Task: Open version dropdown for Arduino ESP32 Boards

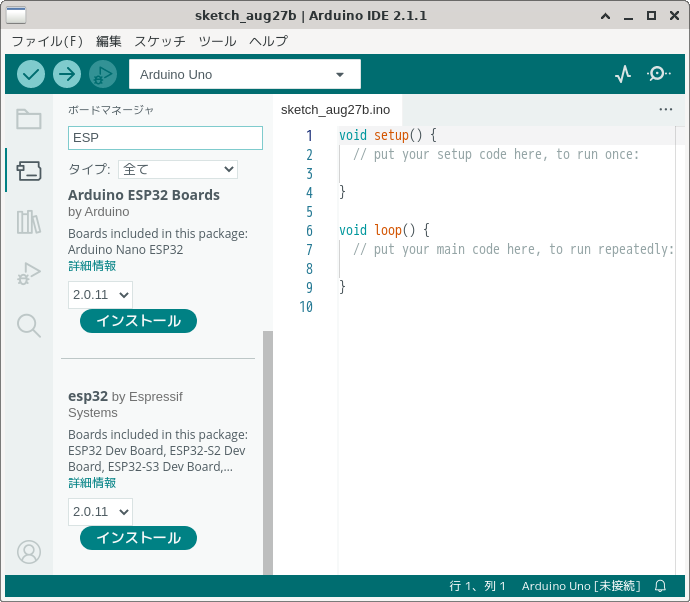Action: 100,295
